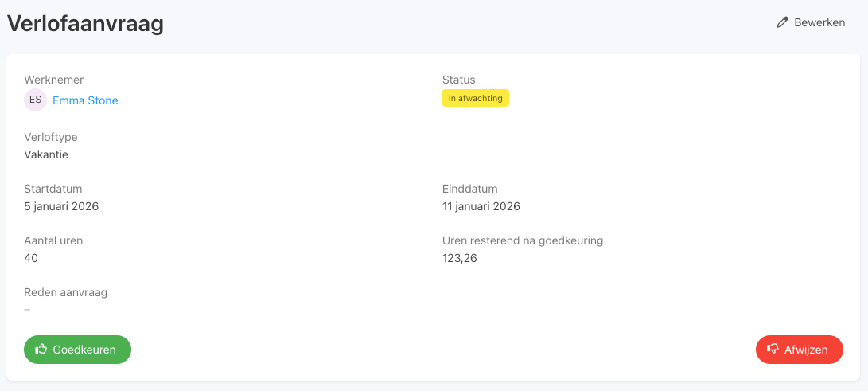Click the end date 11 januari 2026

click(481, 206)
